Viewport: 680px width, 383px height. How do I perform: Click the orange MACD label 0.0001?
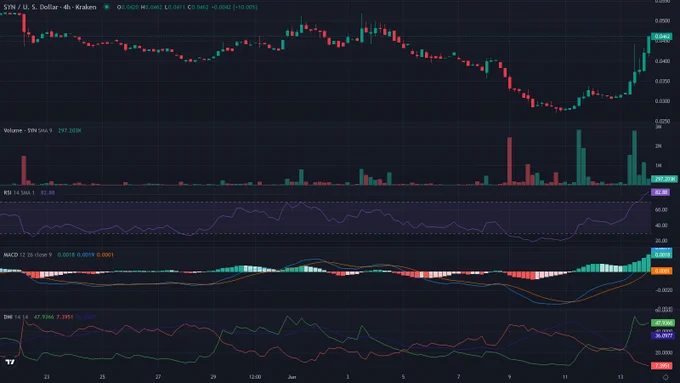coord(662,271)
